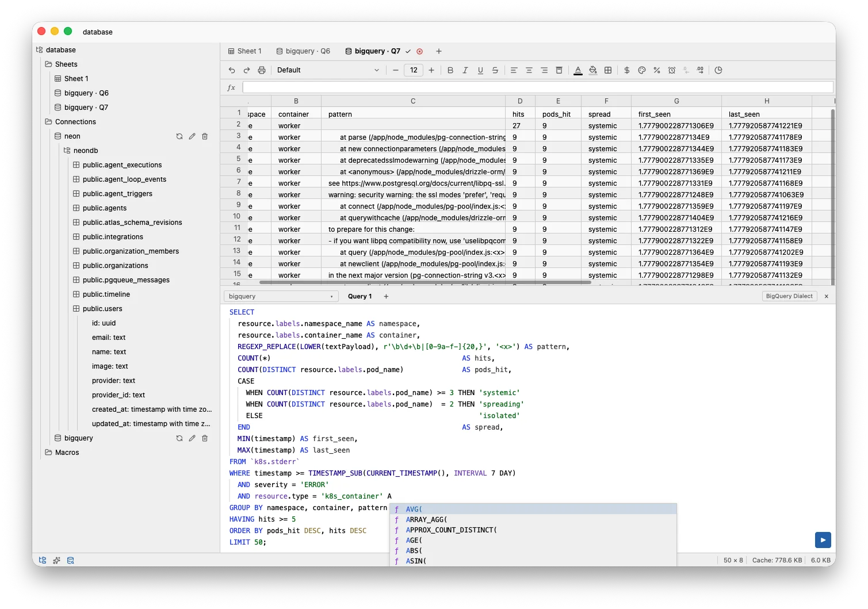Close the bigquery · Q7 tab via red icon

tap(420, 51)
